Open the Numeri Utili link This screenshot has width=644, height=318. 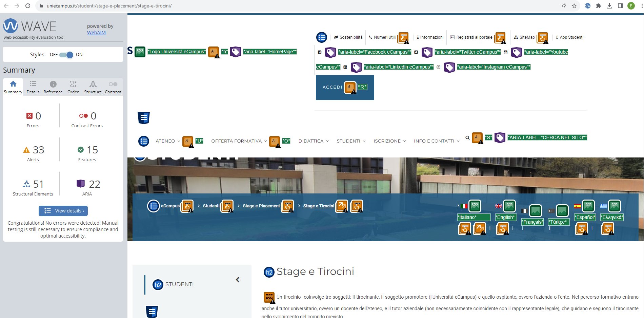point(382,37)
